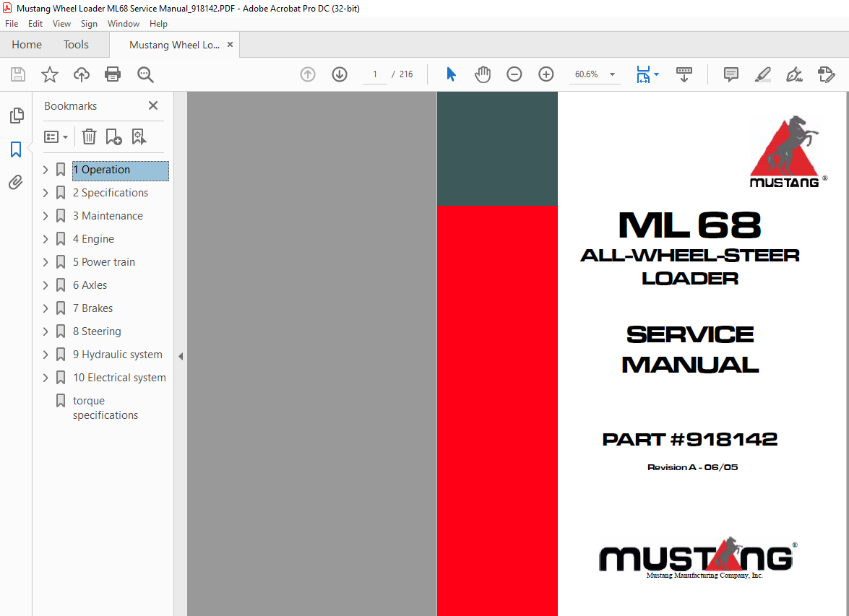Image resolution: width=849 pixels, height=616 pixels.
Task: Expand the 7 Brakes bookmark
Action: click(46, 308)
